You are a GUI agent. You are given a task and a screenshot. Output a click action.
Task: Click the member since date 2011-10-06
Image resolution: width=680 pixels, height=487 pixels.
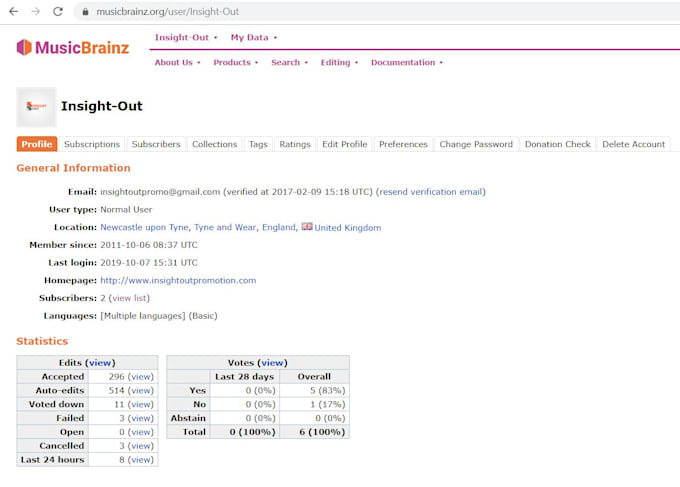pyautogui.click(x=149, y=245)
